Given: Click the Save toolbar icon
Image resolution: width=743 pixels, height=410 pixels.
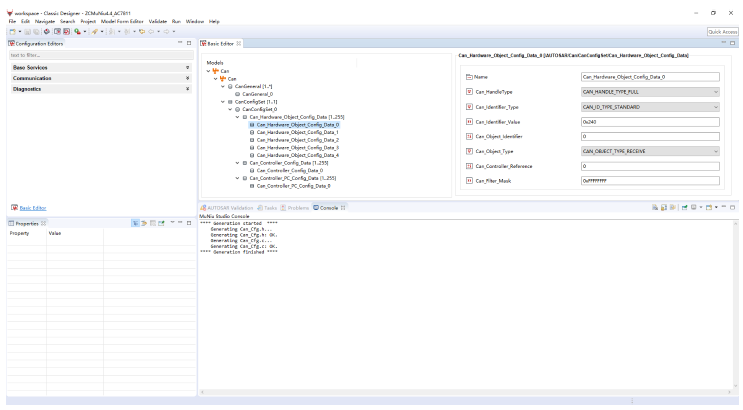Looking at the screenshot, I should [27, 32].
